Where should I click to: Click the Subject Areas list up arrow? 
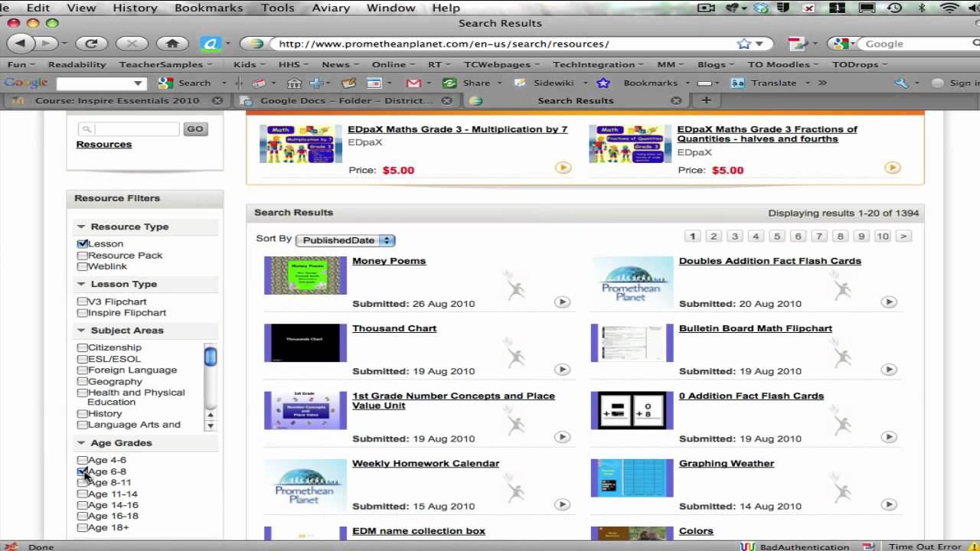pyautogui.click(x=211, y=414)
